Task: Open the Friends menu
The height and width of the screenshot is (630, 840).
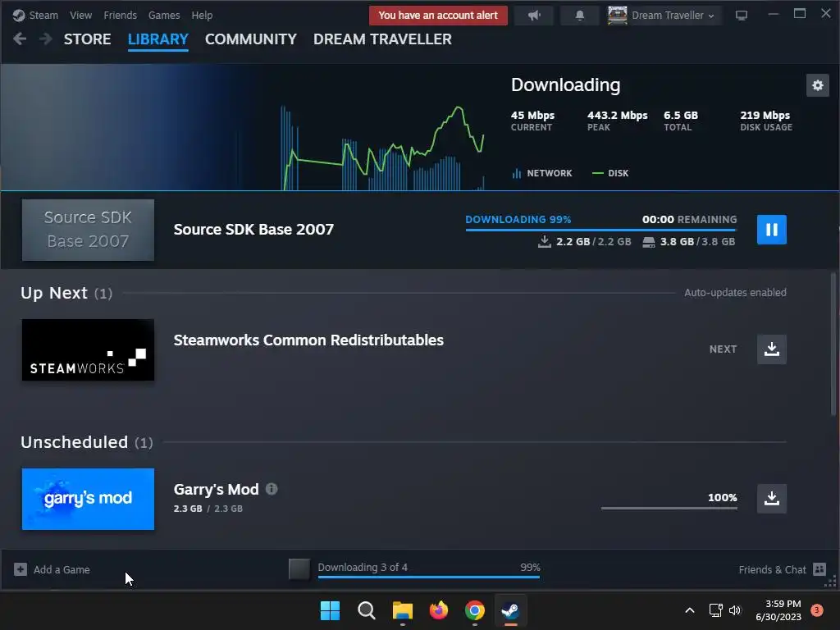Action: coord(120,16)
